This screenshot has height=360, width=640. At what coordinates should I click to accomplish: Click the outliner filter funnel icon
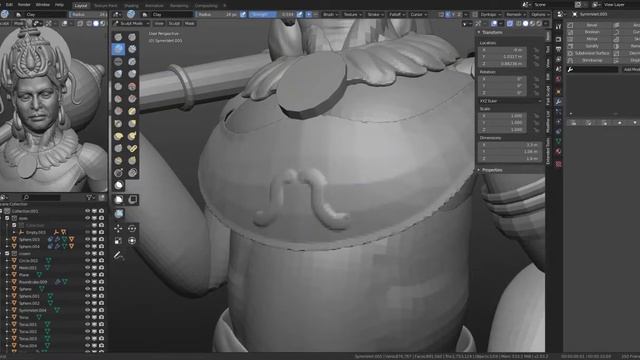pos(89,198)
